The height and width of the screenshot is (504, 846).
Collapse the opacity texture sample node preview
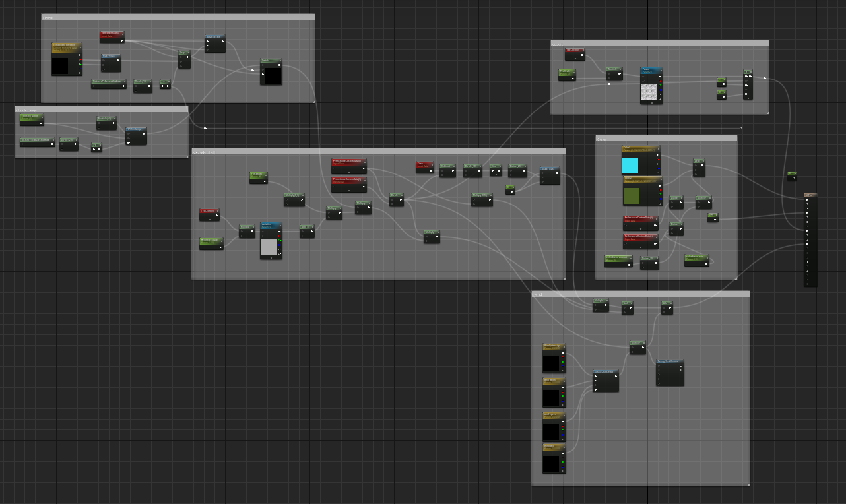pos(651,102)
